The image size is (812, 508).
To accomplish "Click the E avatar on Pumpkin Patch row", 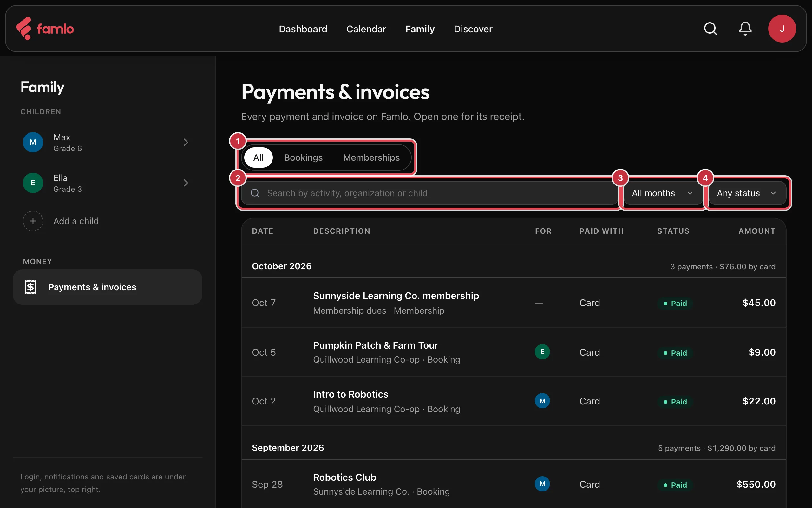I will (x=542, y=352).
